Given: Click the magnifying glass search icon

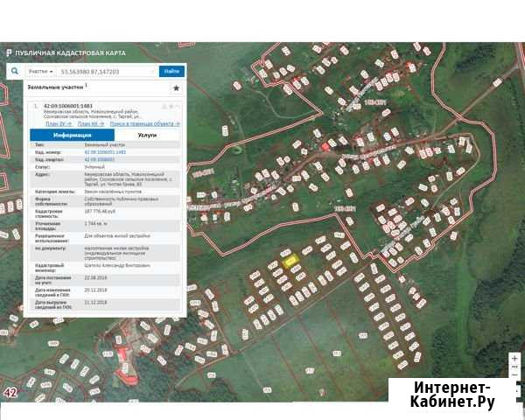Looking at the screenshot, I should click(15, 71).
